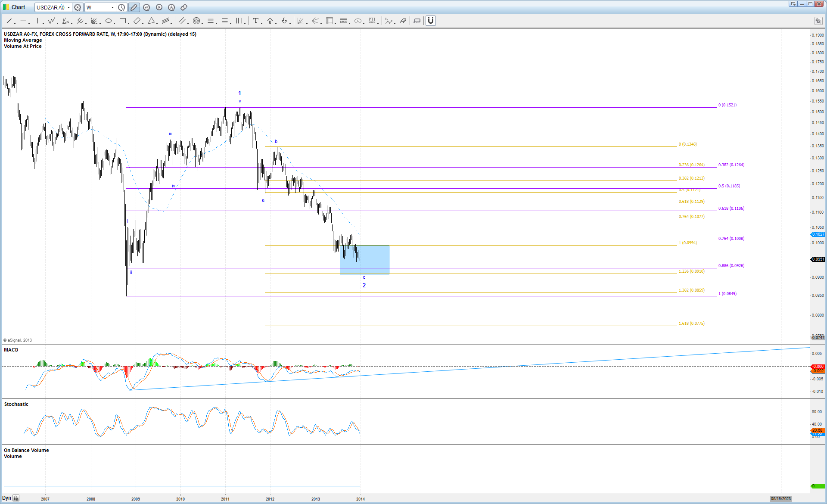Select the Elliott wave zigzag tool
The width and height of the screenshot is (827, 504).
[52, 21]
